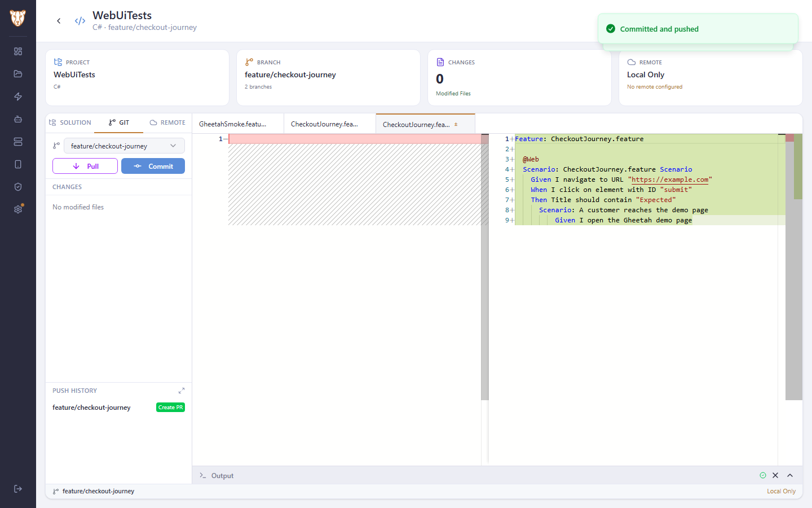The height and width of the screenshot is (508, 812).
Task: Click the Feature: CheckoutJourney.feature code line
Action: pos(579,139)
